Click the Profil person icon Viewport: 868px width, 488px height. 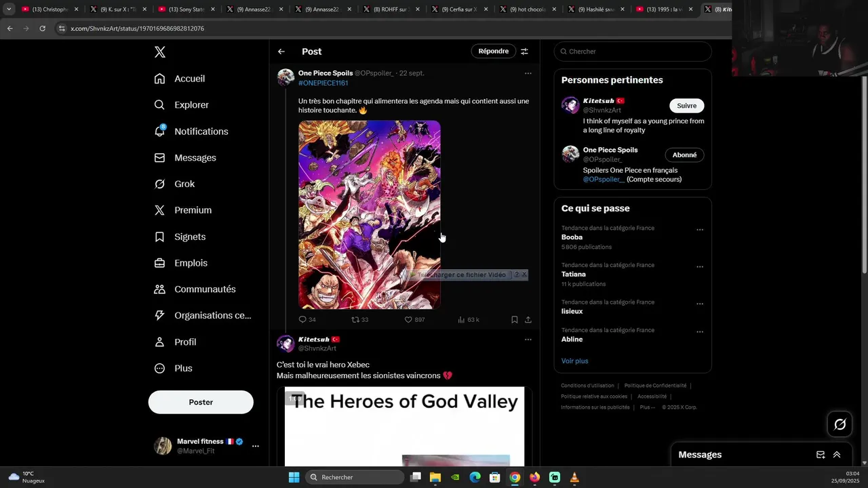coord(159,342)
